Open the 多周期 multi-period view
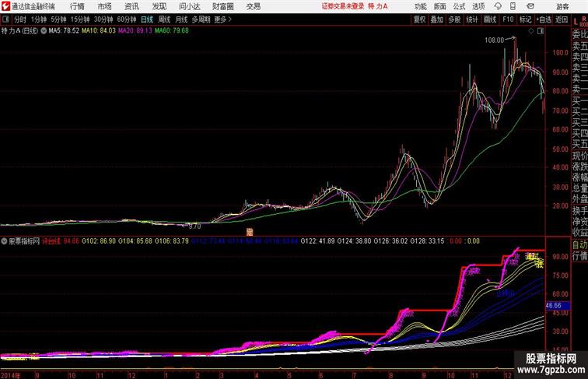 (201, 19)
